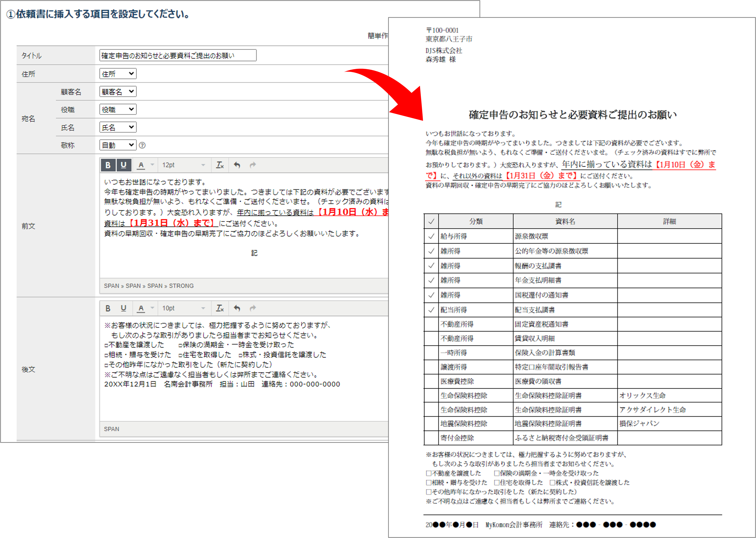
Task: Check the box for 医療費控除 row
Action: click(431, 381)
